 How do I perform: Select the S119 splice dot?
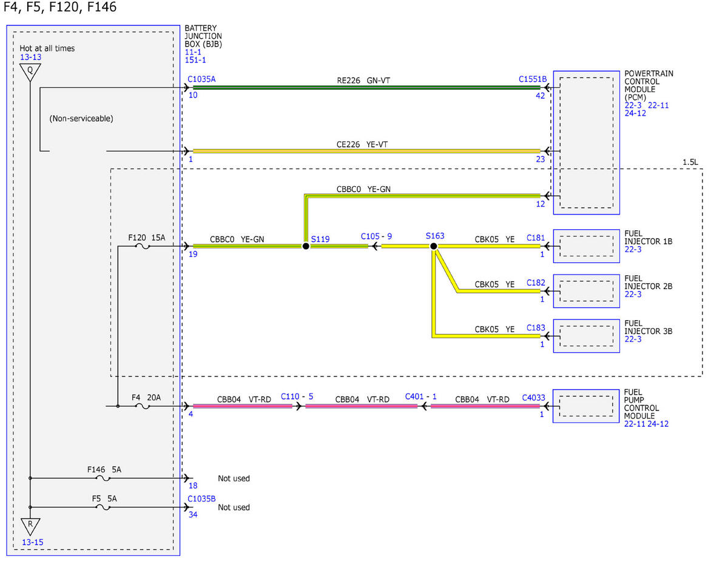point(306,246)
